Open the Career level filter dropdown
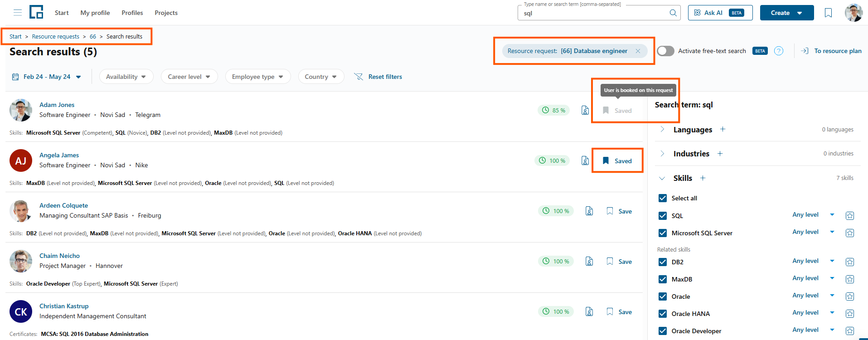 pyautogui.click(x=189, y=77)
